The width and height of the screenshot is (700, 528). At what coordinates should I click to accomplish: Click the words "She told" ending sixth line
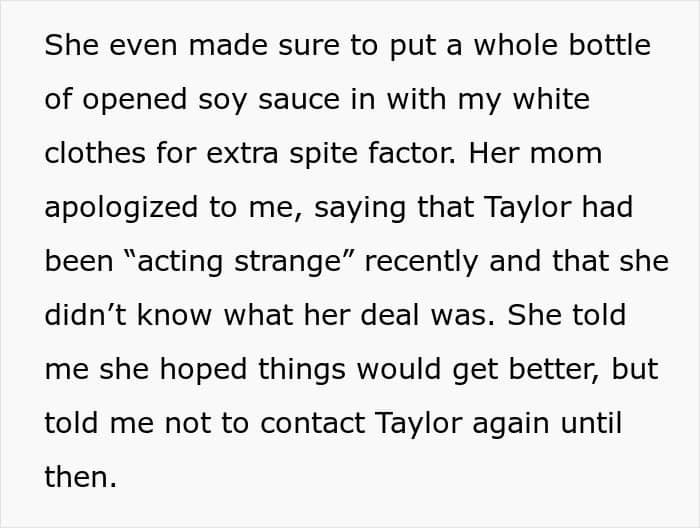(x=567, y=314)
